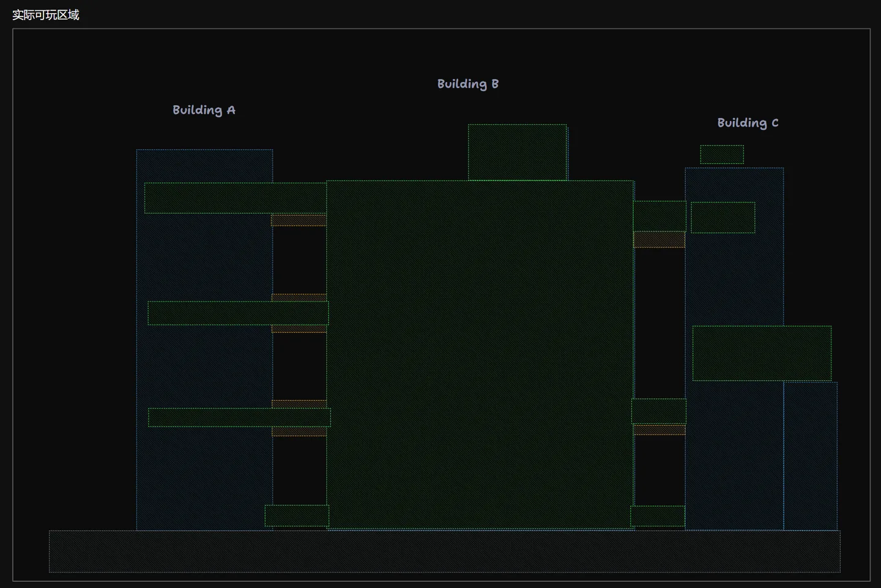
Task: Select Building B's large central green block
Action: point(480,354)
